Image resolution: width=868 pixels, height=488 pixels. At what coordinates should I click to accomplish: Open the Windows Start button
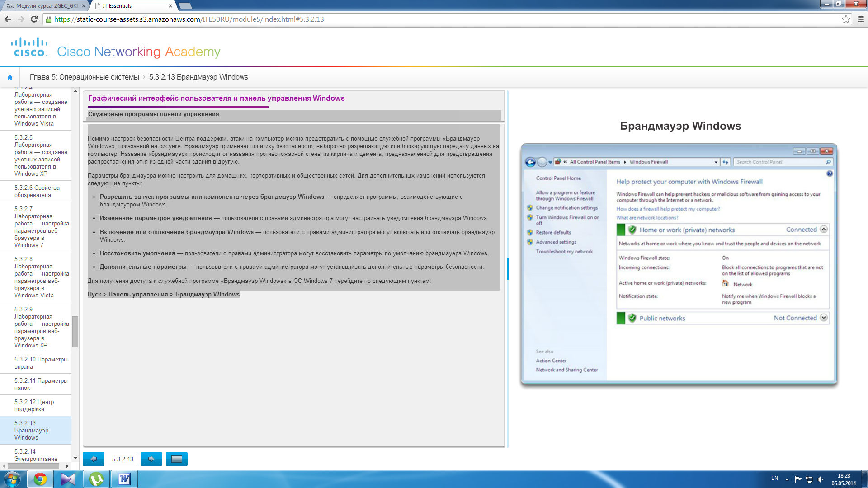(12, 479)
